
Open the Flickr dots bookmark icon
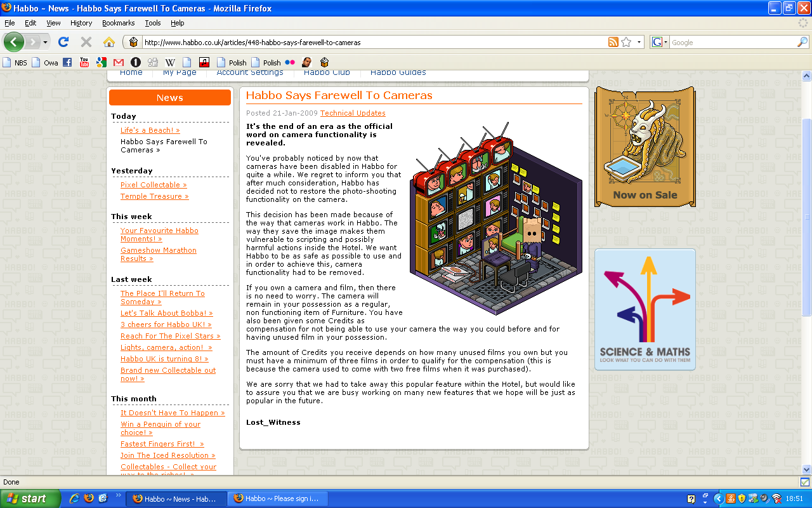tap(290, 62)
